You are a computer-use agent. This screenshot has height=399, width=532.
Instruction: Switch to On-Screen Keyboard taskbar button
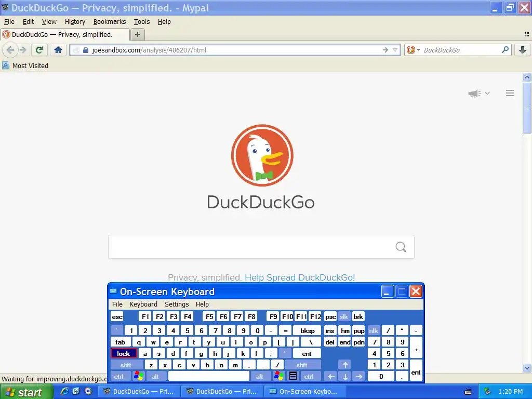point(304,392)
